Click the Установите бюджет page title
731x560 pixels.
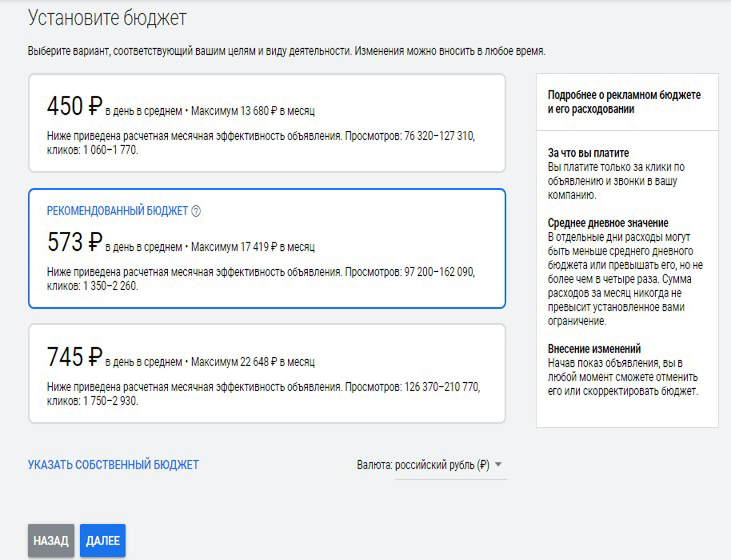click(107, 19)
